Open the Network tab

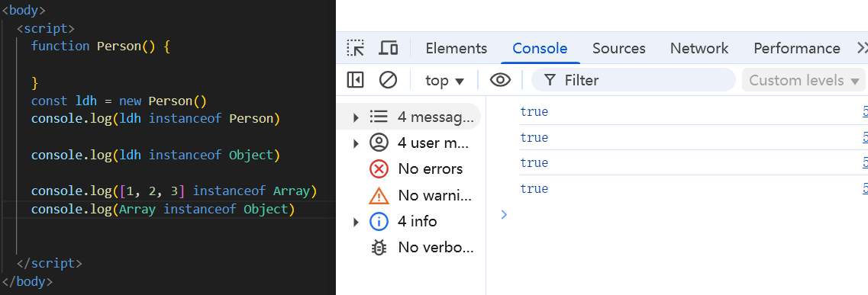point(699,48)
